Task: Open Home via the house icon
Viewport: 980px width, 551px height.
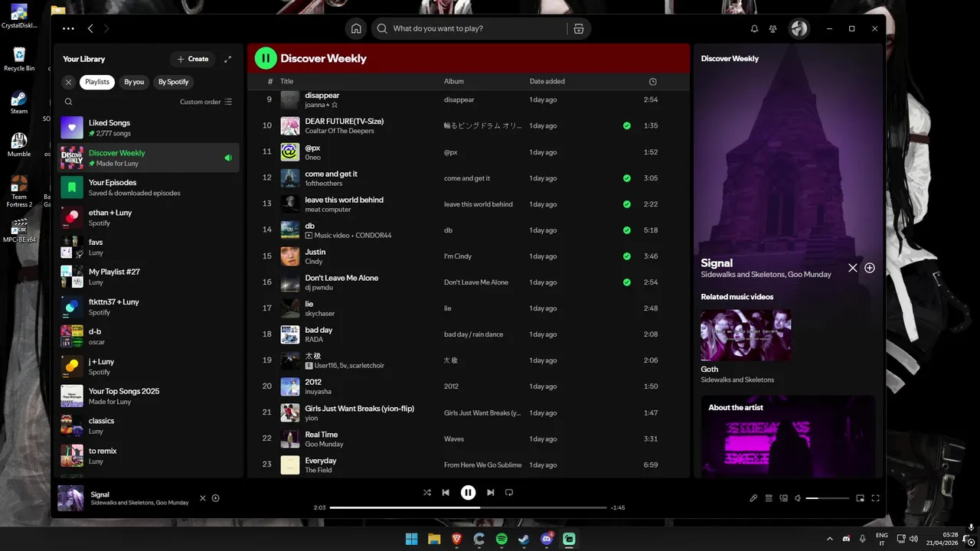Action: (356, 28)
